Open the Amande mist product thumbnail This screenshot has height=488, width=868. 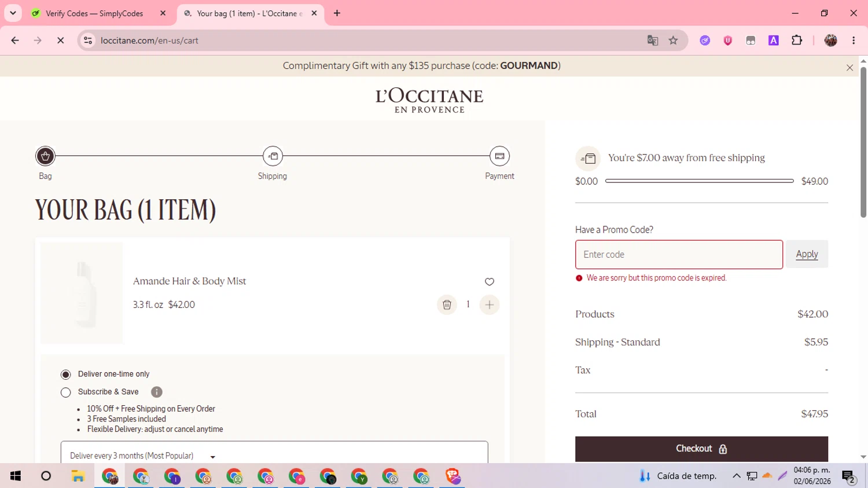82,293
